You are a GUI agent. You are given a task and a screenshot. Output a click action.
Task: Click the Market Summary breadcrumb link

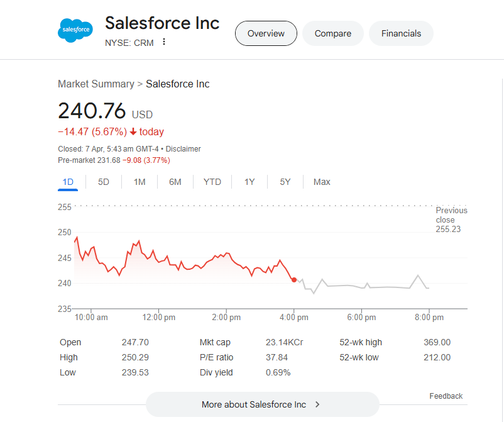96,84
